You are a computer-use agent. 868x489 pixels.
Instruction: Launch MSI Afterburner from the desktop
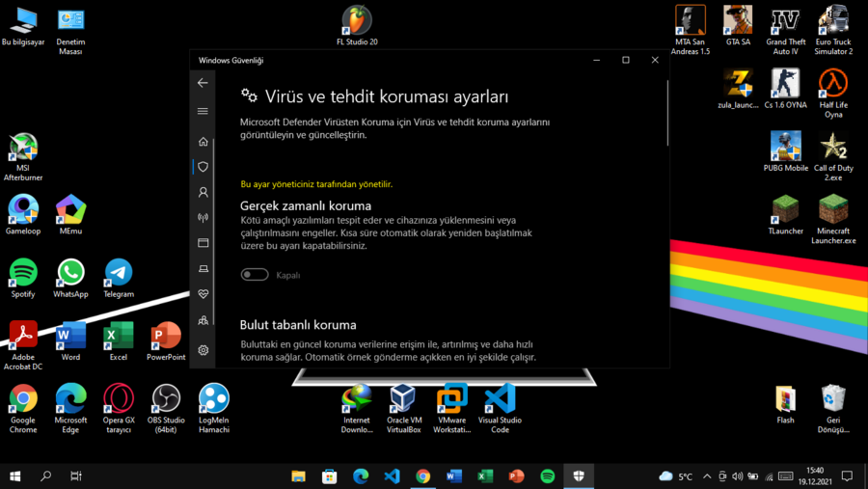point(23,156)
